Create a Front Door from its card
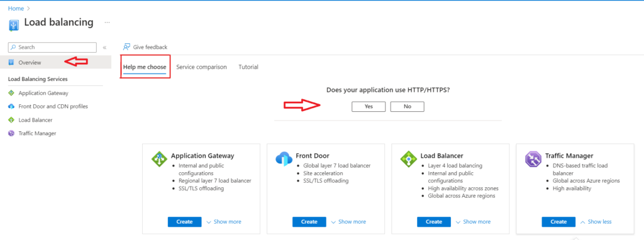 [x=309, y=222]
